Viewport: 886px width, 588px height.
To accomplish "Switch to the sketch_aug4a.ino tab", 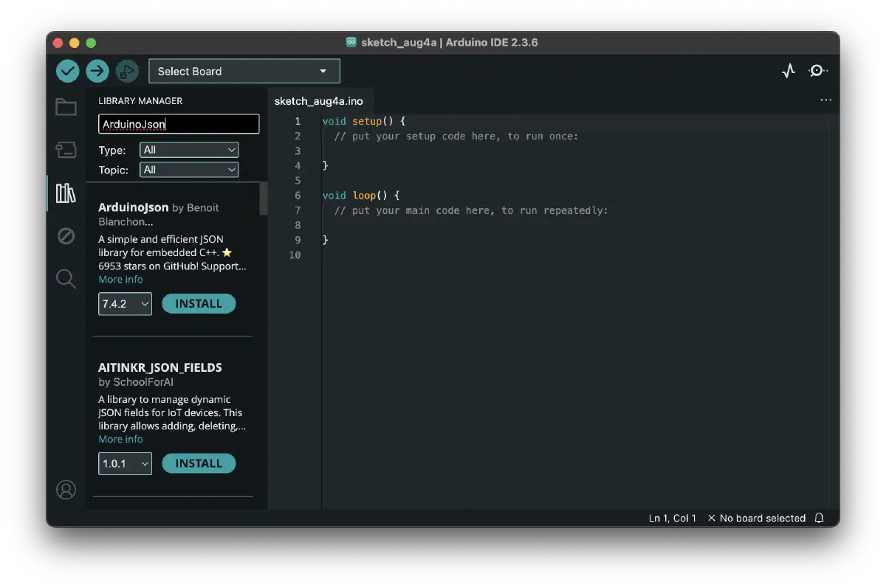I will 320,101.
